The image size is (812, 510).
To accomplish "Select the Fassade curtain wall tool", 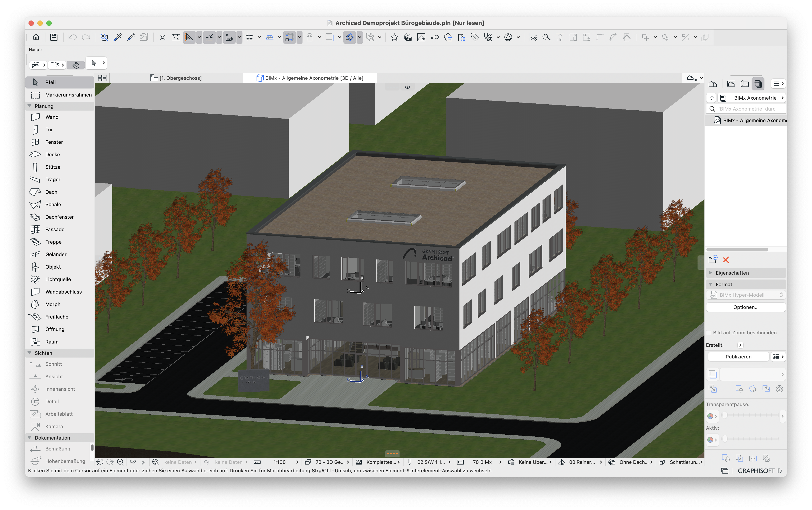I will click(x=60, y=229).
